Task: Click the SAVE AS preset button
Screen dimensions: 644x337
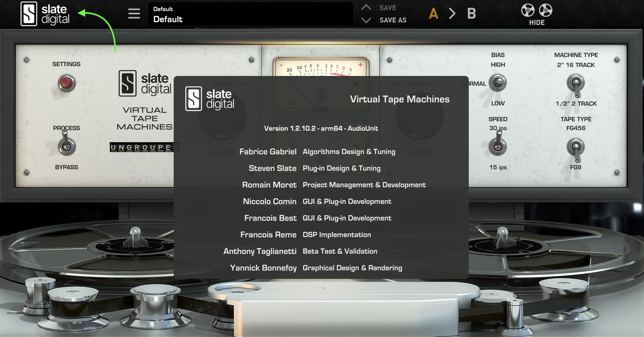Action: [393, 20]
